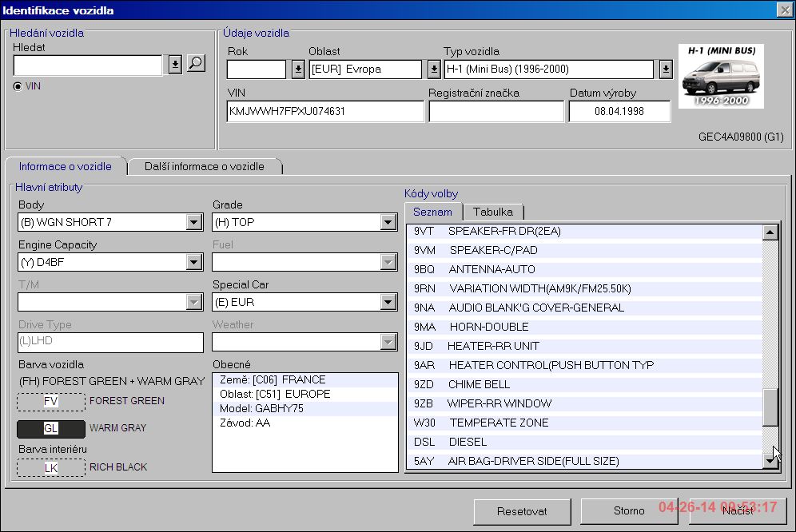Select W30 TEMPERATE ZONE row
Screen dimensions: 796x532
[x=584, y=423]
